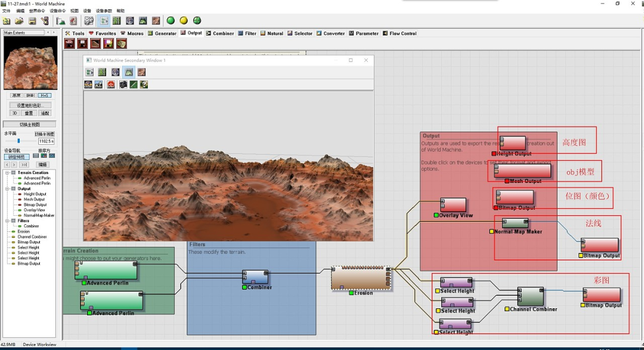The width and height of the screenshot is (644, 350).
Task: Click the left arrow next to Main Extents
Action: coord(48,32)
